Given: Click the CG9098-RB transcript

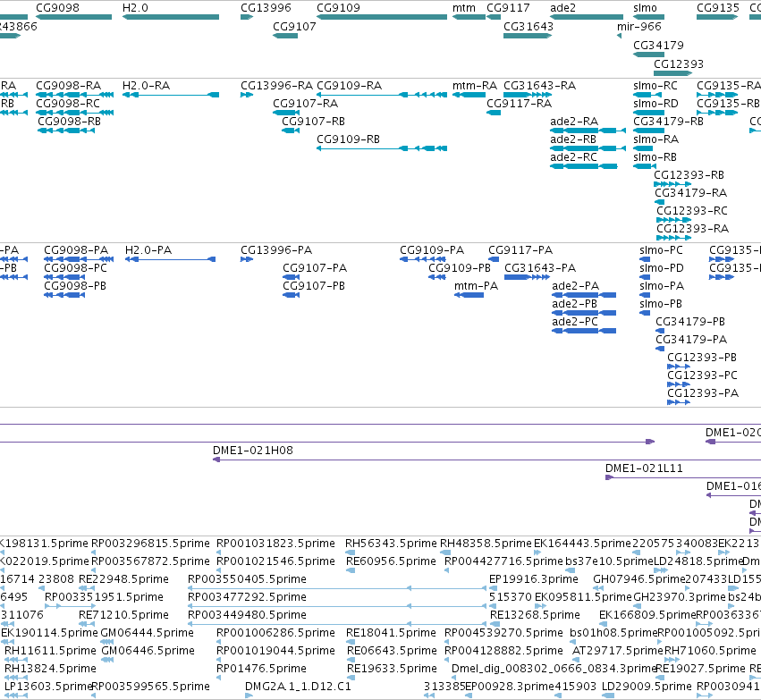Looking at the screenshot, I should coord(66,130).
